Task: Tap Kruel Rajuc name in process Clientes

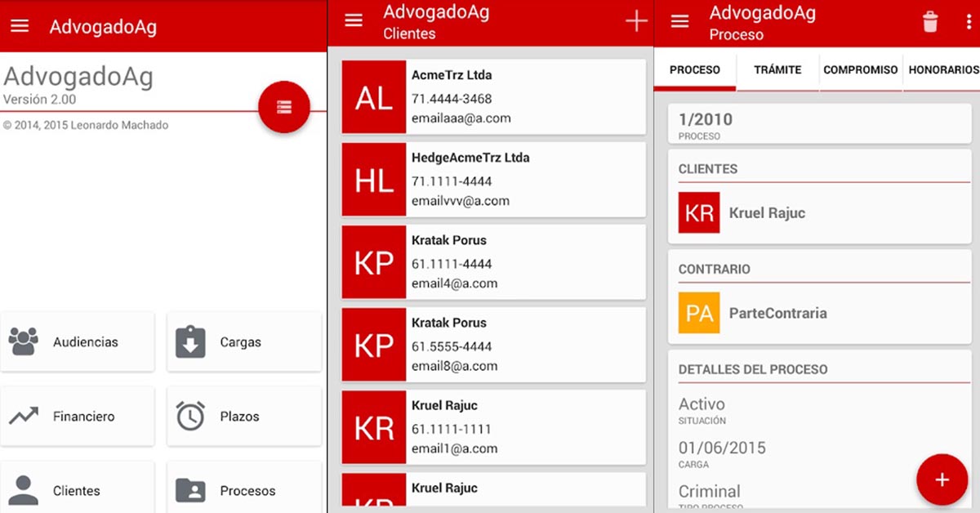Action: tap(767, 213)
